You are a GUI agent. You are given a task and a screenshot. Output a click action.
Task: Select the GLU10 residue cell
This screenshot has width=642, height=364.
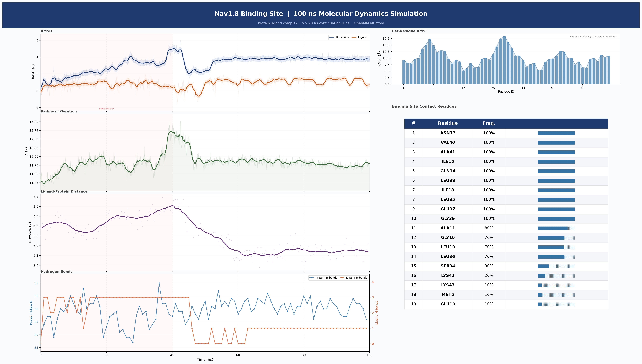(x=448, y=304)
